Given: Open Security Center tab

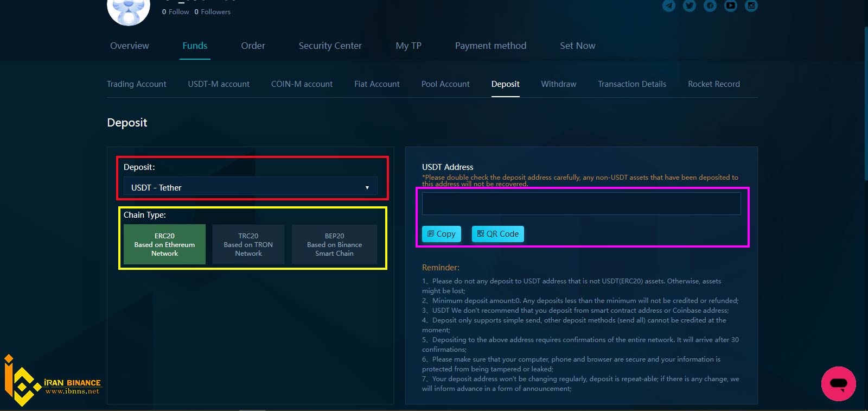Looking at the screenshot, I should tap(330, 46).
